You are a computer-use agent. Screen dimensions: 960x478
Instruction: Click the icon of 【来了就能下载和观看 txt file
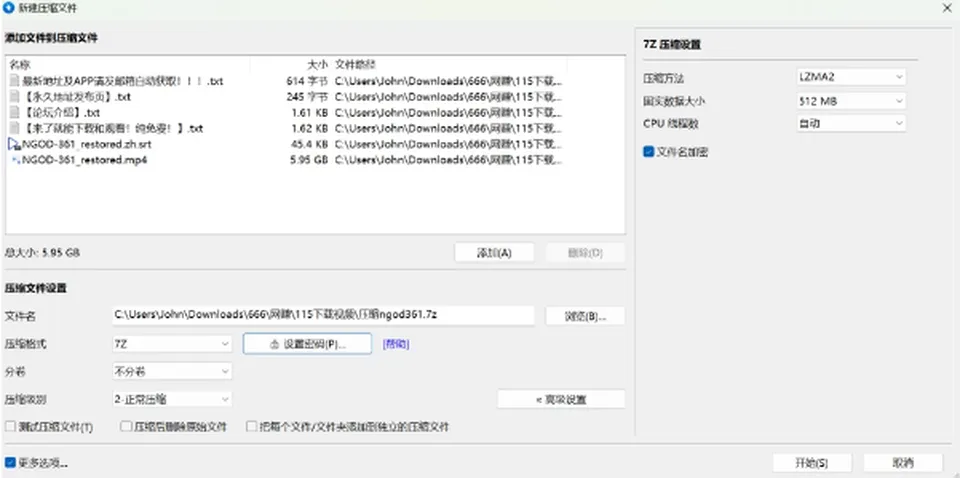pos(15,129)
